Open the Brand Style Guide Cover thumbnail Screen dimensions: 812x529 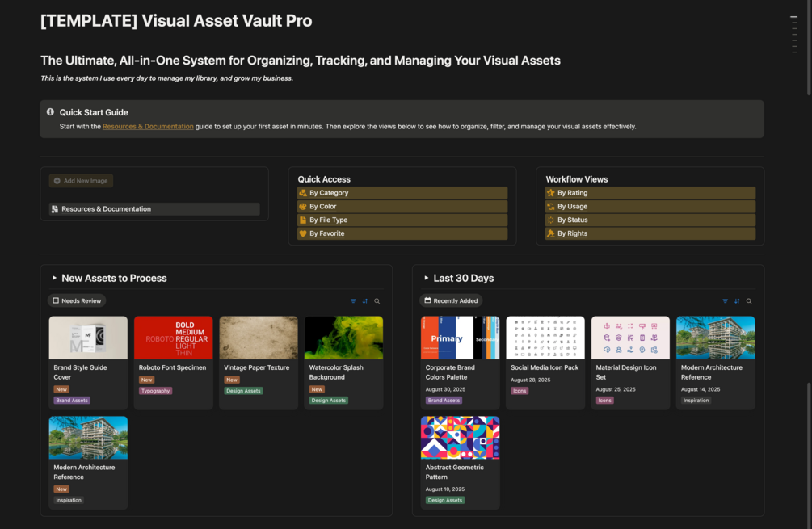tap(88, 338)
